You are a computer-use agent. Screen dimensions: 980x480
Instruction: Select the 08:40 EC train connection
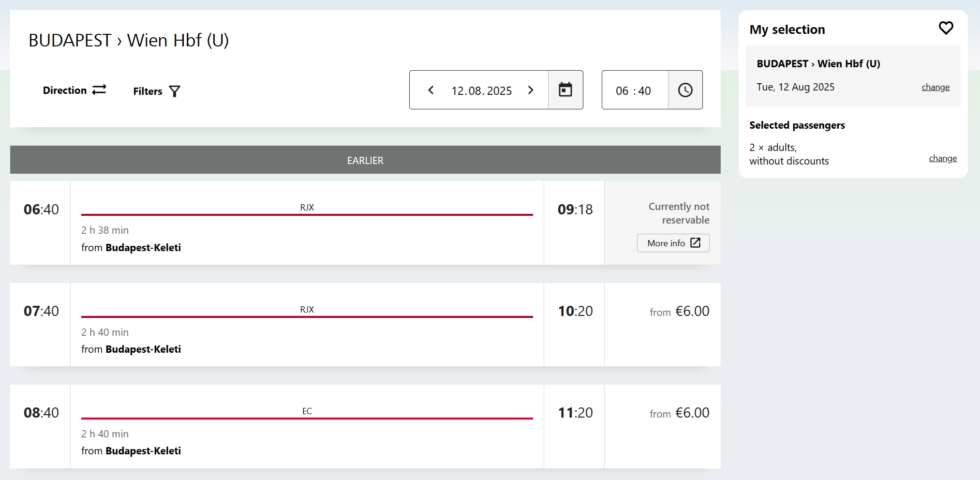point(307,426)
